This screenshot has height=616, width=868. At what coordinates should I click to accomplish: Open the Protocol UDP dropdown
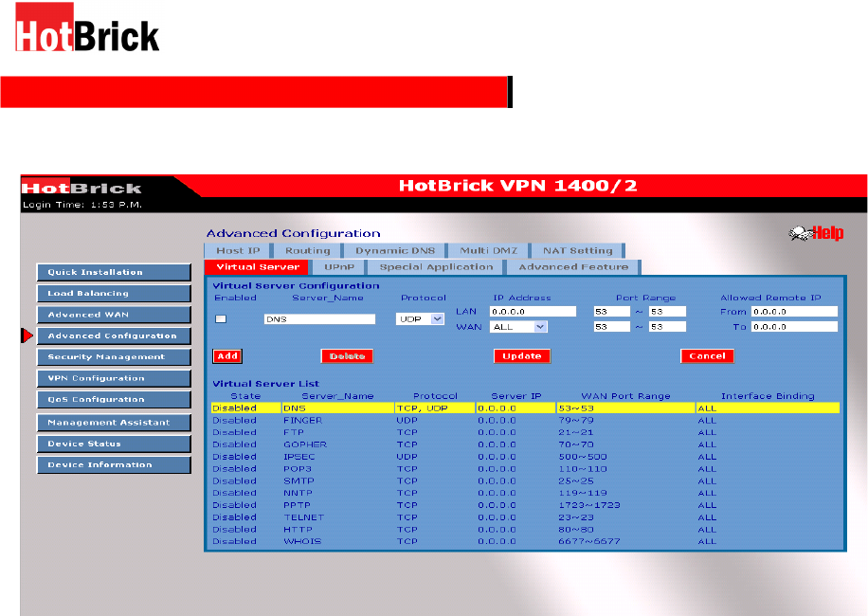tap(420, 318)
